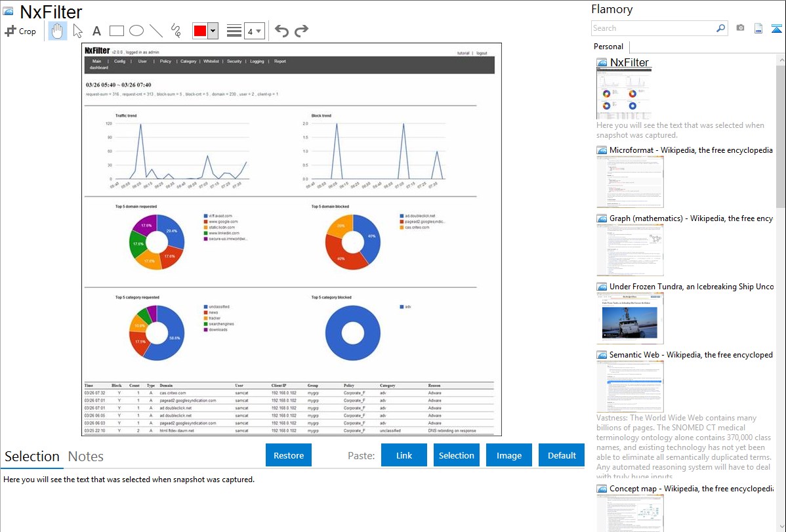The width and height of the screenshot is (786, 532).
Task: Open the Semantic Web snapshot thumbnail
Action: (x=630, y=386)
